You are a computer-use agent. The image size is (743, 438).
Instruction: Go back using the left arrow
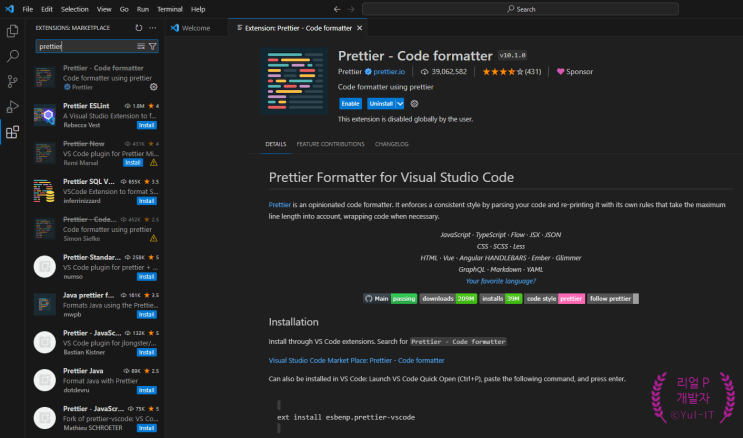(x=337, y=9)
